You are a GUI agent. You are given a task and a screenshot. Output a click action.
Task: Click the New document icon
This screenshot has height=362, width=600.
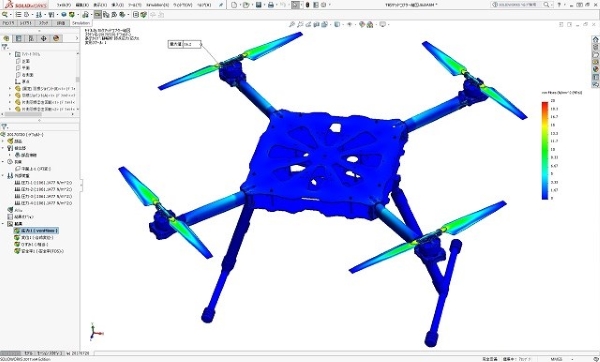point(234,5)
